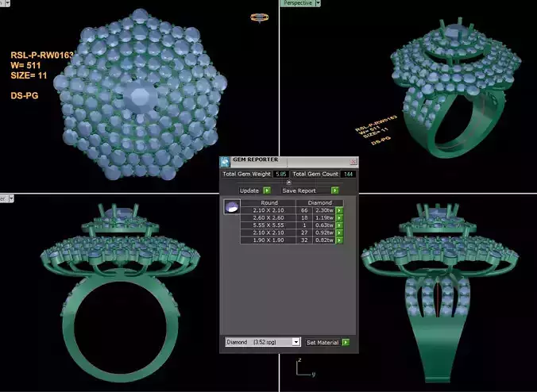This screenshot has width=537, height=392.
Task: Open the Perspective viewport menu arrow
Action: (x=318, y=3)
